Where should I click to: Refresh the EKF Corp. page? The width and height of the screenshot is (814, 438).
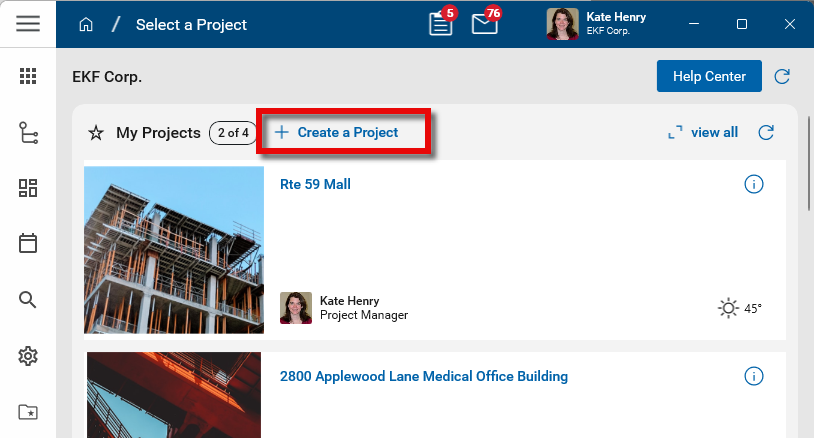click(x=783, y=76)
